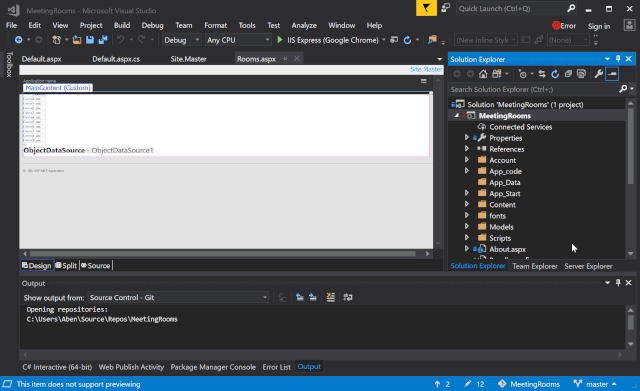640x391 pixels.
Task: Switch to Team Explorer tab
Action: pyautogui.click(x=535, y=266)
